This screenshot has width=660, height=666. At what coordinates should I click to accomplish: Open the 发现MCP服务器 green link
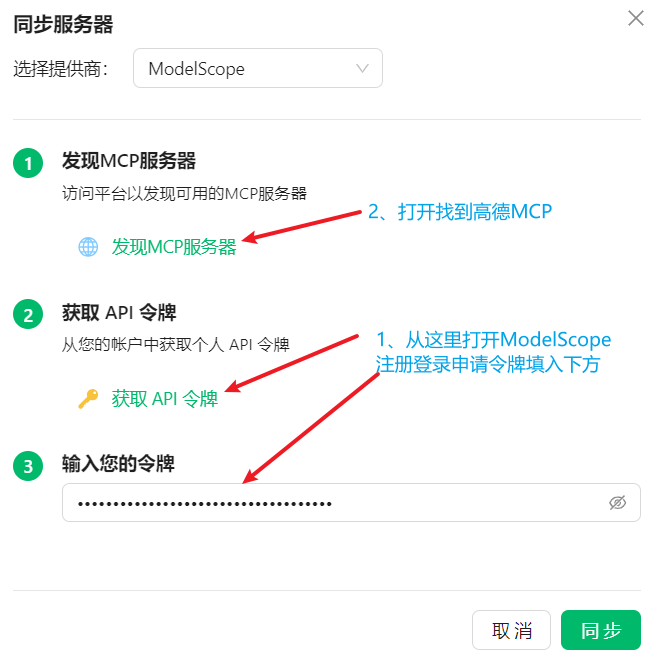coord(174,247)
